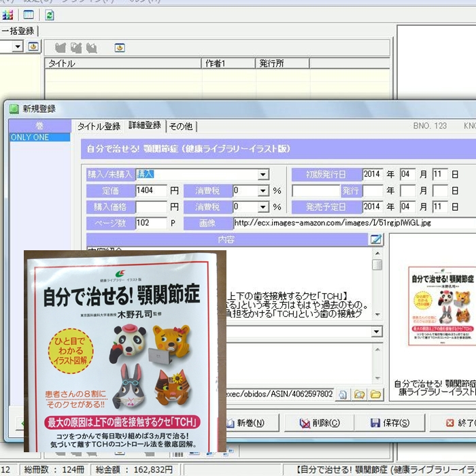
Task: Click the green refresh toolbar icon
Action: tap(50, 14)
